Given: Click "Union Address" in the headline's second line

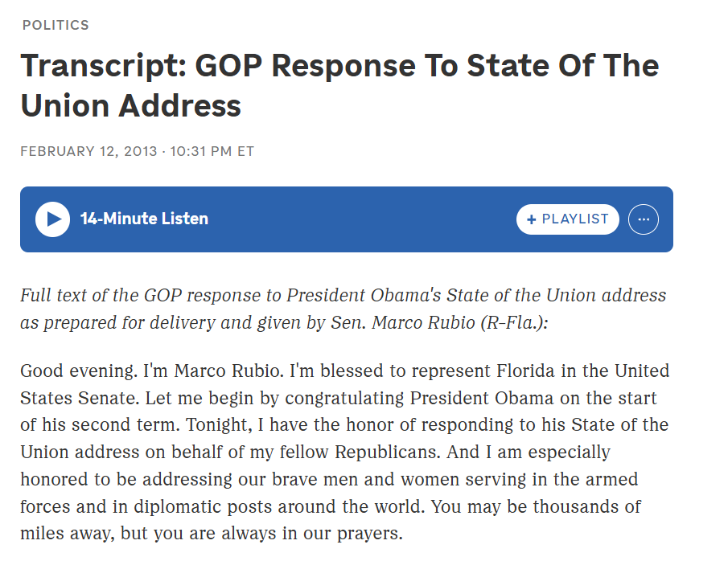Looking at the screenshot, I should click(131, 106).
